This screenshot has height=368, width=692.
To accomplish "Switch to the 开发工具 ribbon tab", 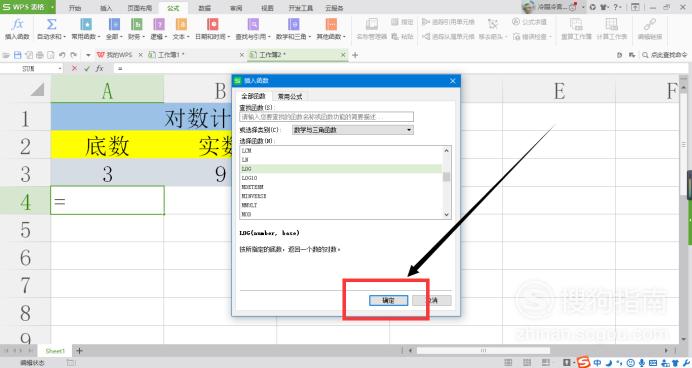I will coord(301,8).
